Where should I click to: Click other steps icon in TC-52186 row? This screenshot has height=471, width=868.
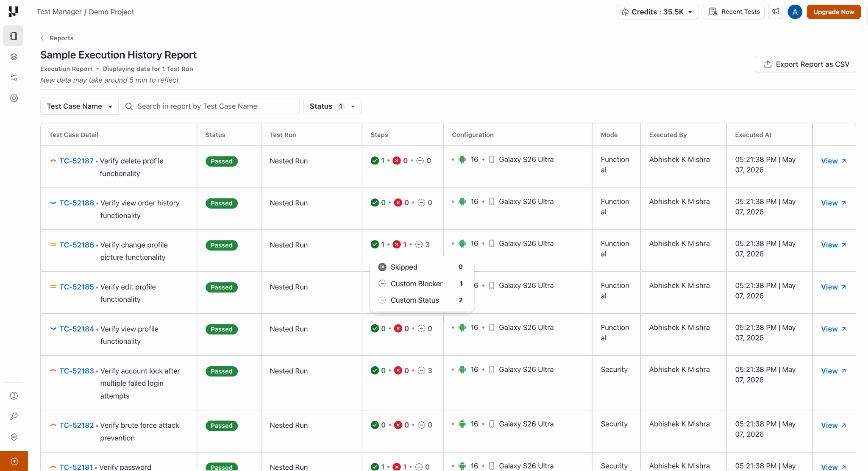[x=419, y=245]
